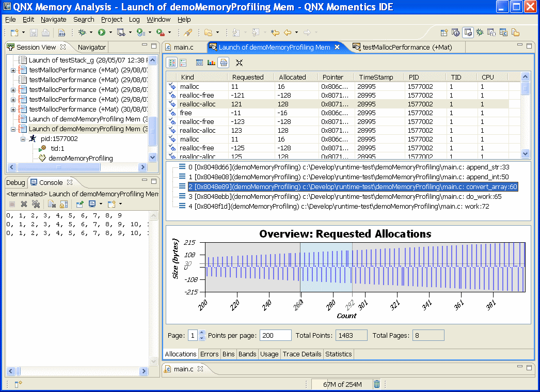Switch to the Statistics tab

pyautogui.click(x=339, y=354)
